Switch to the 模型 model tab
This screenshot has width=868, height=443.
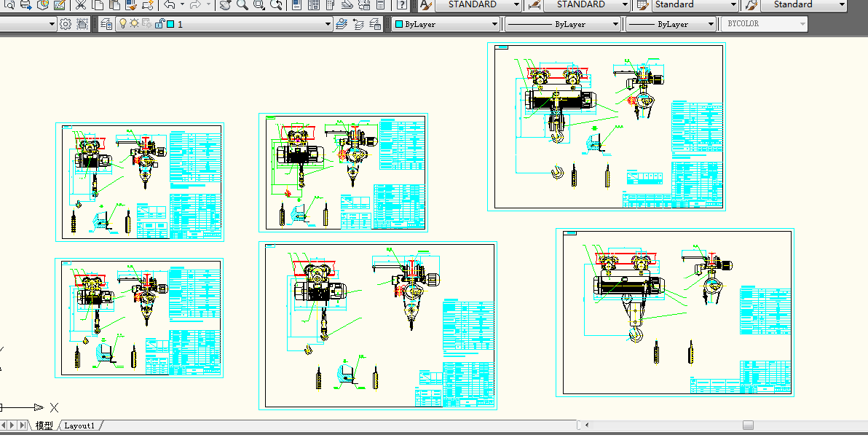click(44, 426)
